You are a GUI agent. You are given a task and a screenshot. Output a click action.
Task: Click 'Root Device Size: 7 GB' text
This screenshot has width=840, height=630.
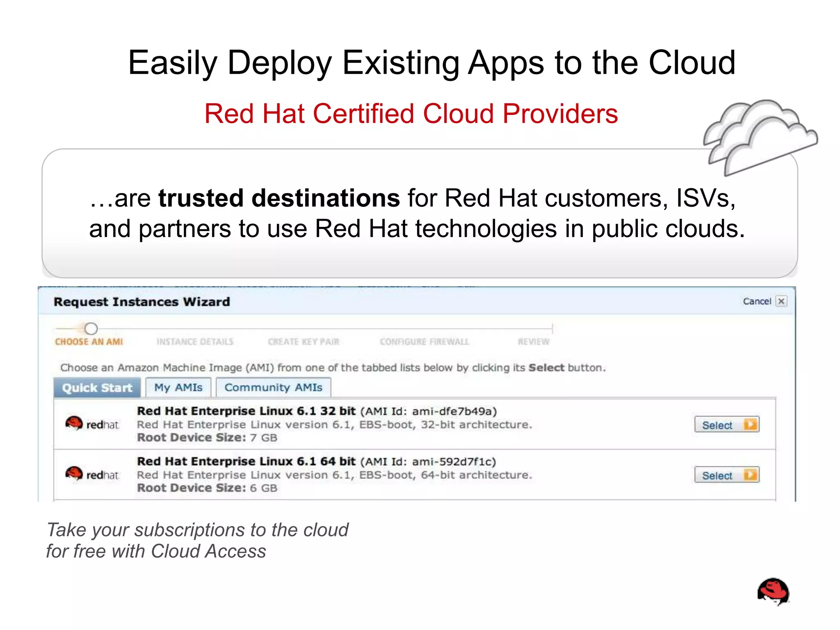pos(207,438)
